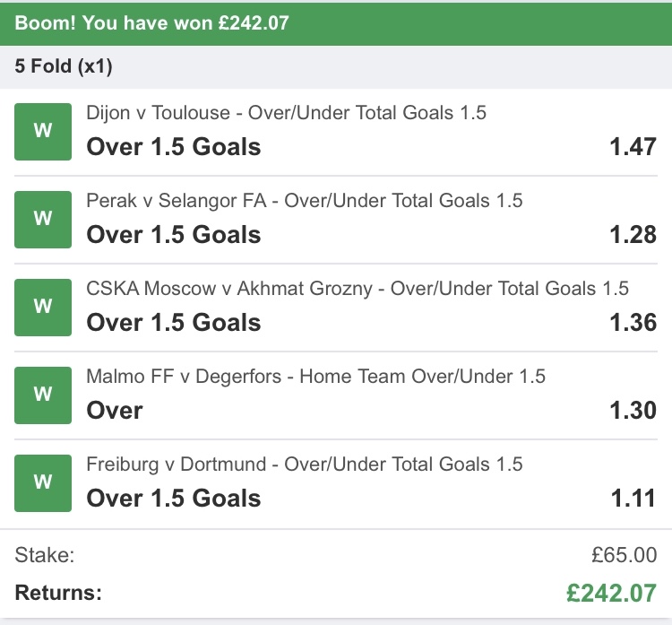Click the W badge for Perak v Selangor FA
The image size is (672, 625).
[43, 219]
